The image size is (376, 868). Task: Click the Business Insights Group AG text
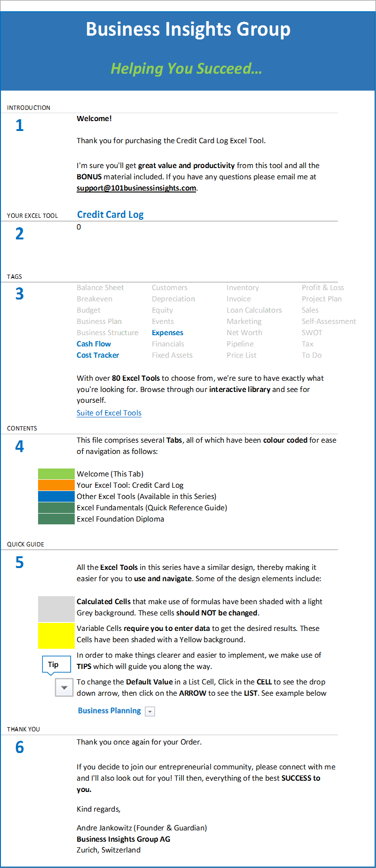point(124,839)
